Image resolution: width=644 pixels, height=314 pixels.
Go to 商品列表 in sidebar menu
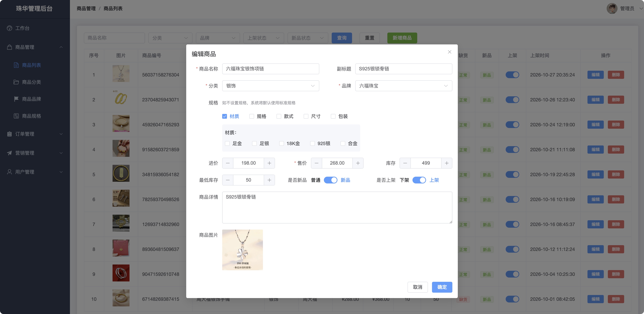tap(32, 65)
